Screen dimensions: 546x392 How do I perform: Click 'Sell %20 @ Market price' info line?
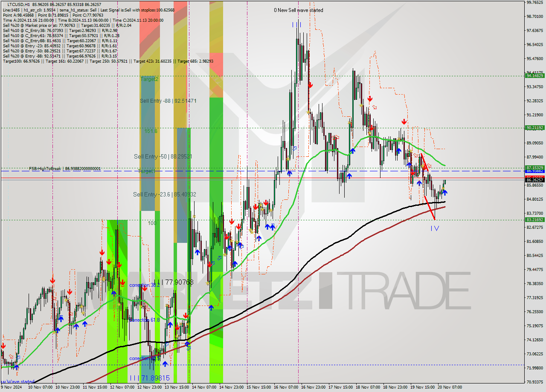click(67, 25)
